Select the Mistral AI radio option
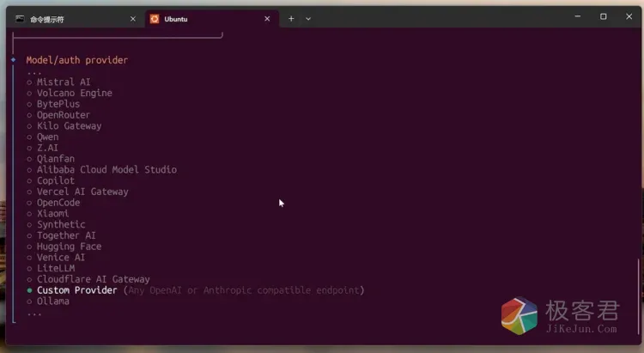Viewport: 644px width, 353px height. coord(29,82)
